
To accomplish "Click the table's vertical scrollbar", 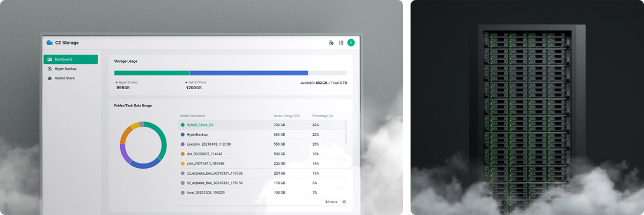I will (x=346, y=132).
